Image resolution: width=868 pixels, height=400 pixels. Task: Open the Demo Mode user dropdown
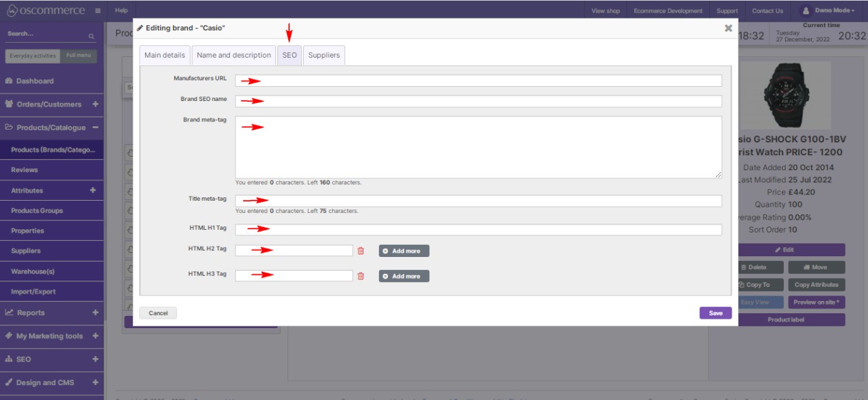pyautogui.click(x=829, y=11)
